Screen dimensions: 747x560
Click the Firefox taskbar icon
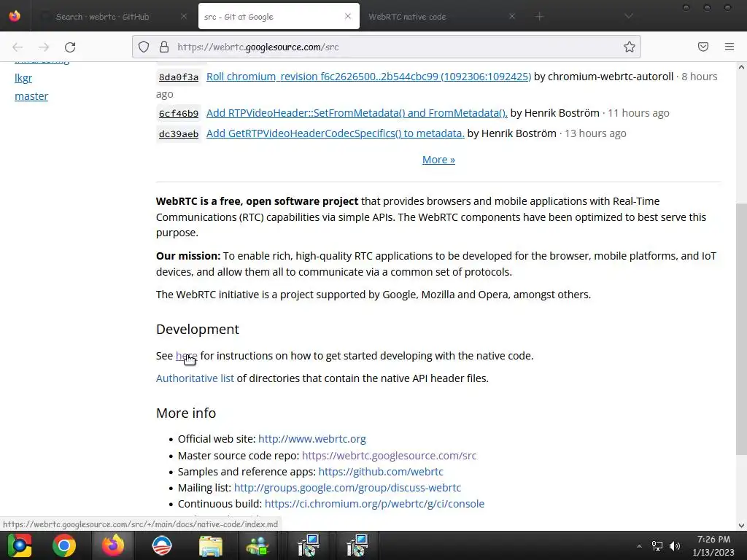(x=113, y=545)
